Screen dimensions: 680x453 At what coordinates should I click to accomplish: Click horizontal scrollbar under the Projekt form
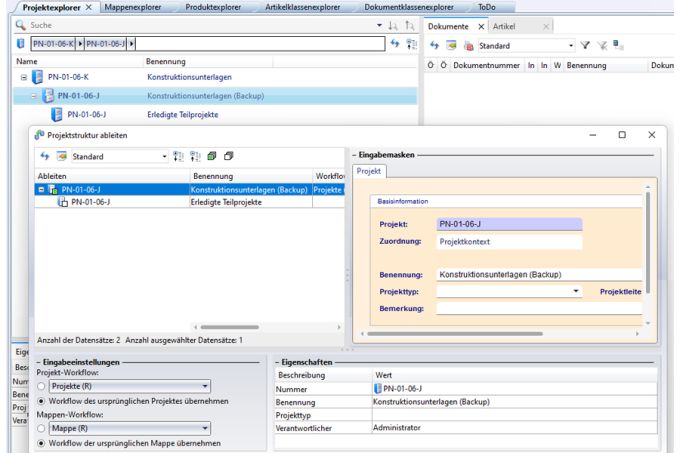(454, 334)
